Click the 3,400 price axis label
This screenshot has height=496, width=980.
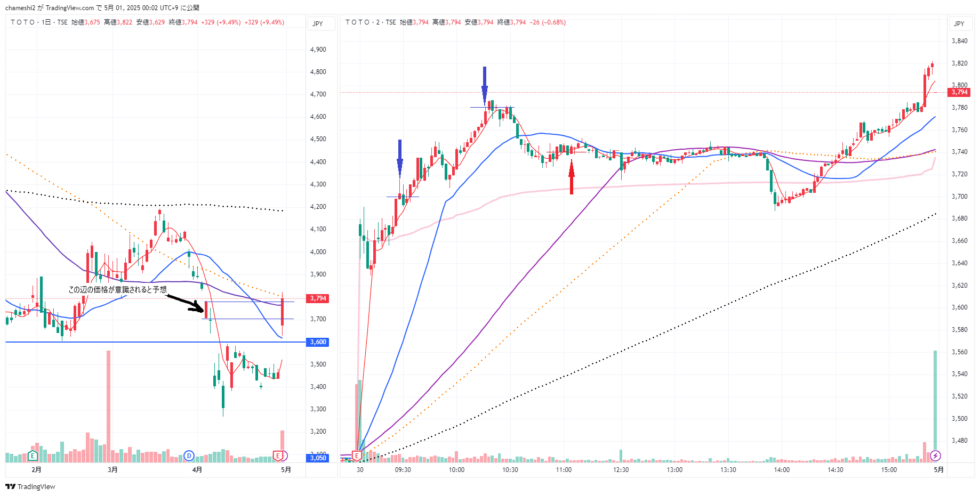tap(318, 387)
